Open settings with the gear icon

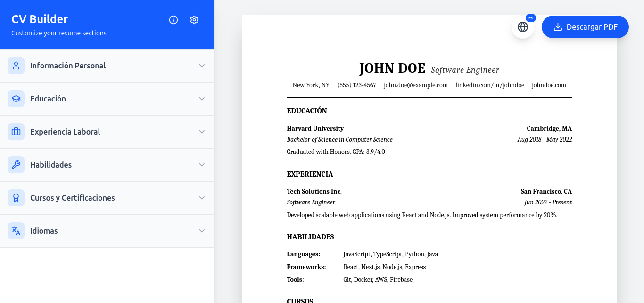point(194,20)
